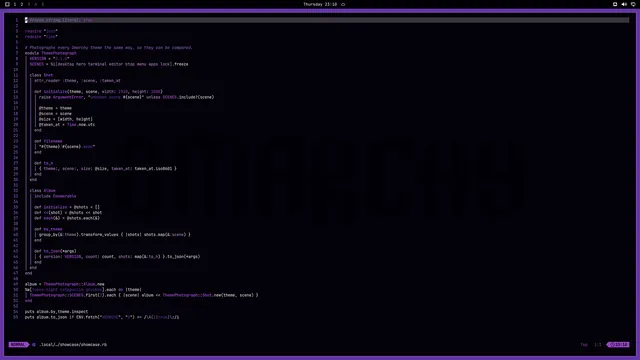
Task: Click the class Shot line
Action: point(41,75)
